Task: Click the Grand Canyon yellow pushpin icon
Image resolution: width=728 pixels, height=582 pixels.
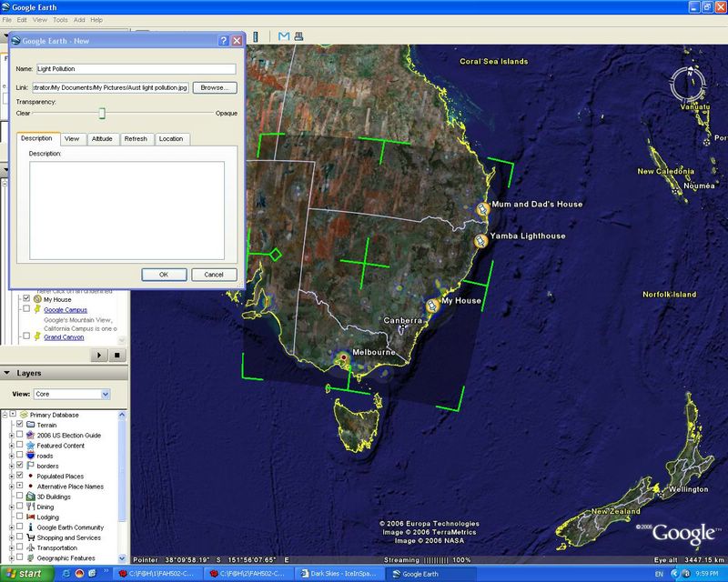Action: [37, 336]
